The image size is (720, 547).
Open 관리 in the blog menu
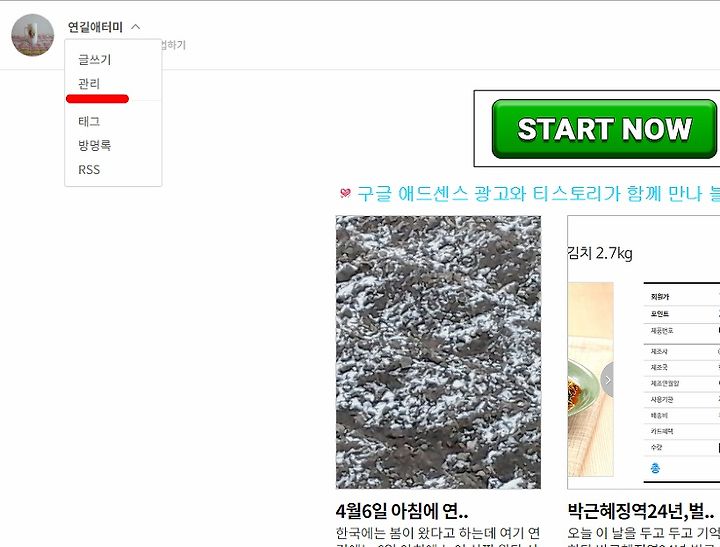pos(89,84)
